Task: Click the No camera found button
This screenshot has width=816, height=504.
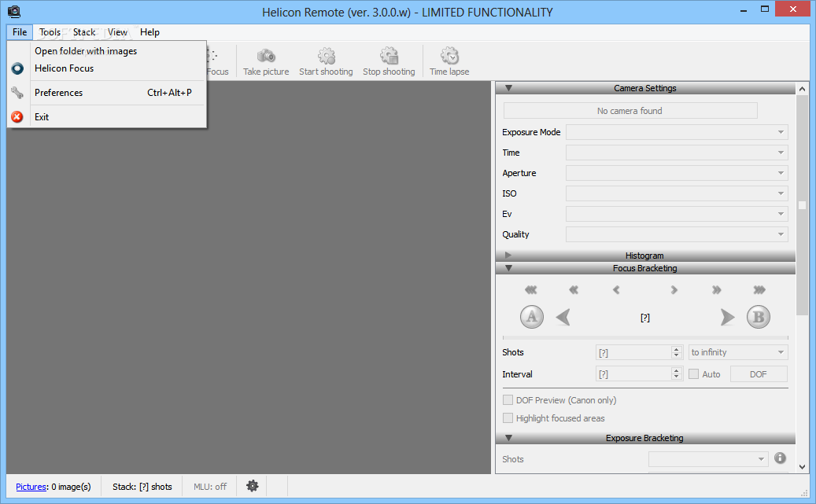Action: coord(630,110)
